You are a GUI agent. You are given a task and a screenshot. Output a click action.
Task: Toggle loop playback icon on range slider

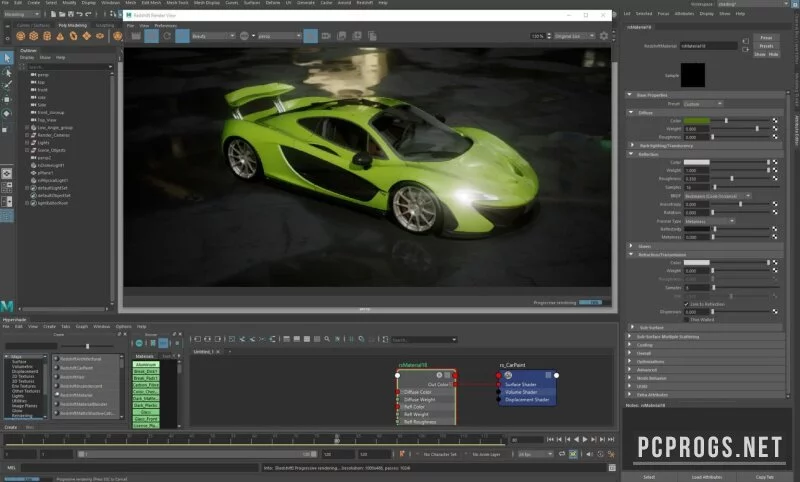tap(562, 453)
